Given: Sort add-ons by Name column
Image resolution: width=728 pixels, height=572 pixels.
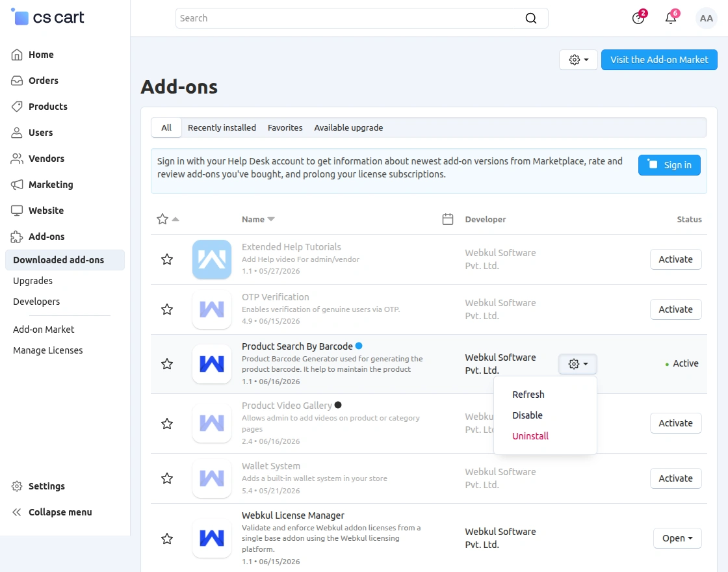Looking at the screenshot, I should (258, 219).
